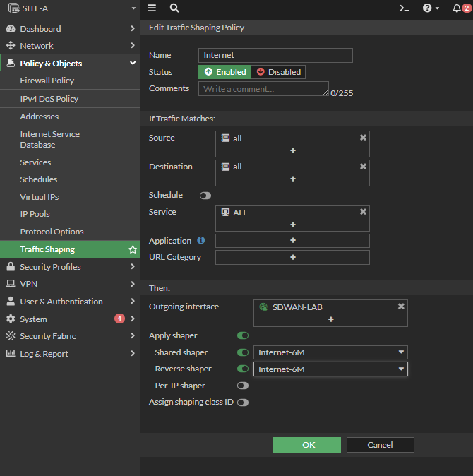Remove SDWAN-LAB from outgoing interface

point(401,307)
